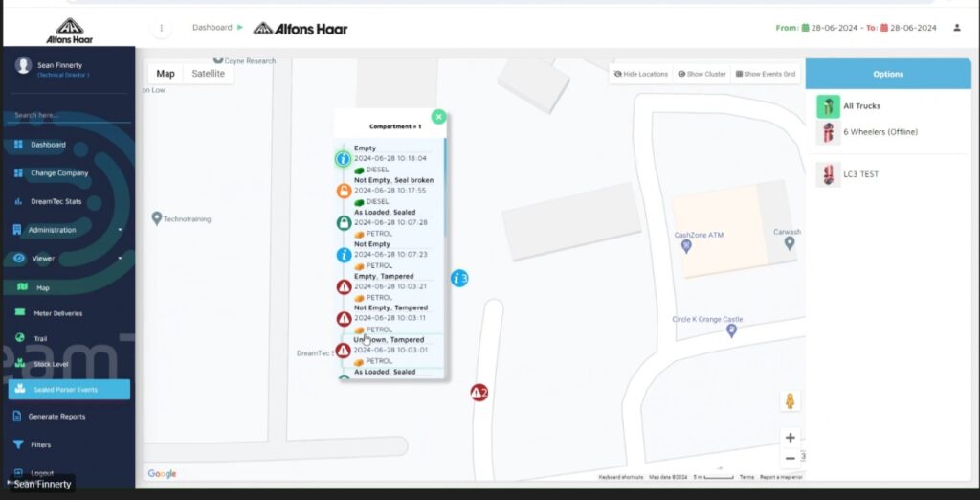This screenshot has width=980, height=500.
Task: Click the Logout sidebar item
Action: coord(42,473)
